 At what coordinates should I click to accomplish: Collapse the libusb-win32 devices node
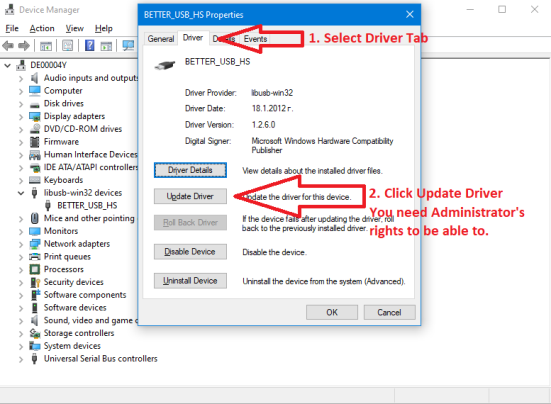pyautogui.click(x=21, y=193)
